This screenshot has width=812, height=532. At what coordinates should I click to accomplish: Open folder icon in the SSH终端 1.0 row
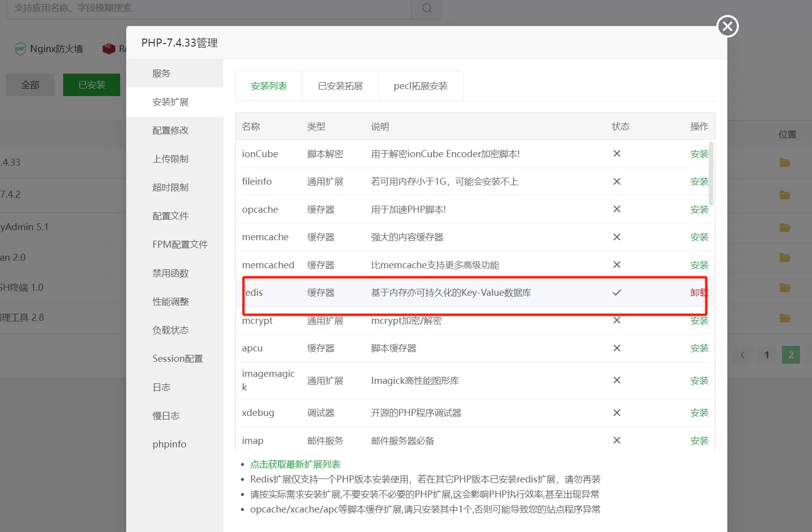coord(784,287)
